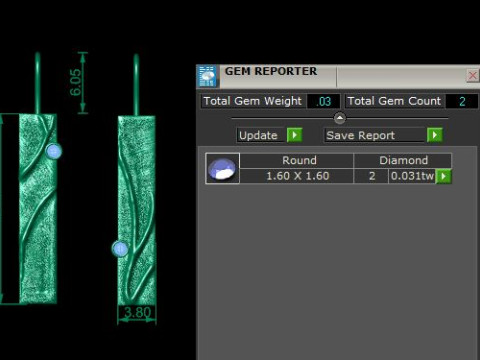The width and height of the screenshot is (480, 360).
Task: Click the 1.60 X 1.60 size cell
Action: point(297,176)
